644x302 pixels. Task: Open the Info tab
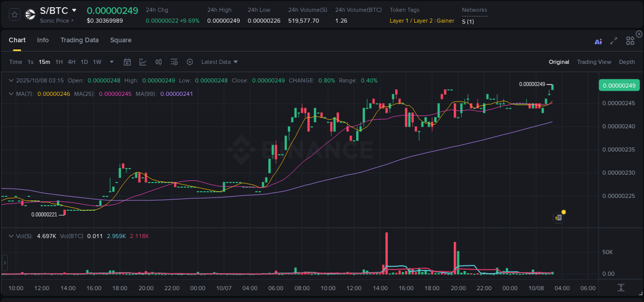point(43,40)
